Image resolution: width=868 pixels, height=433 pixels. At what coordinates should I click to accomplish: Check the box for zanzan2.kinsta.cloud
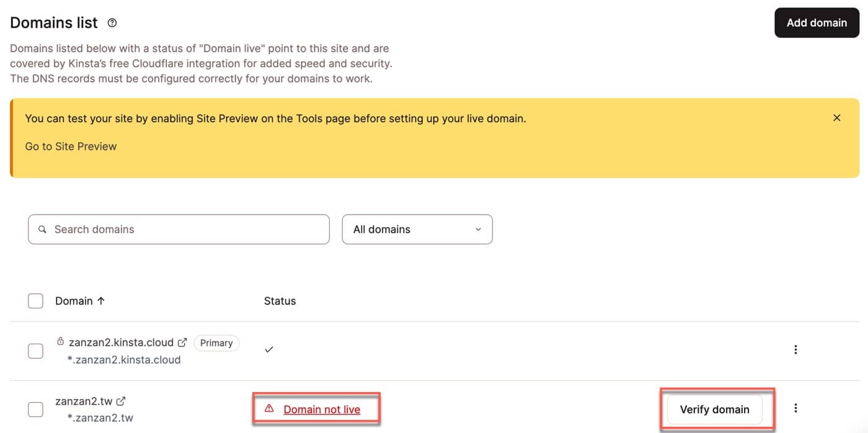36,350
